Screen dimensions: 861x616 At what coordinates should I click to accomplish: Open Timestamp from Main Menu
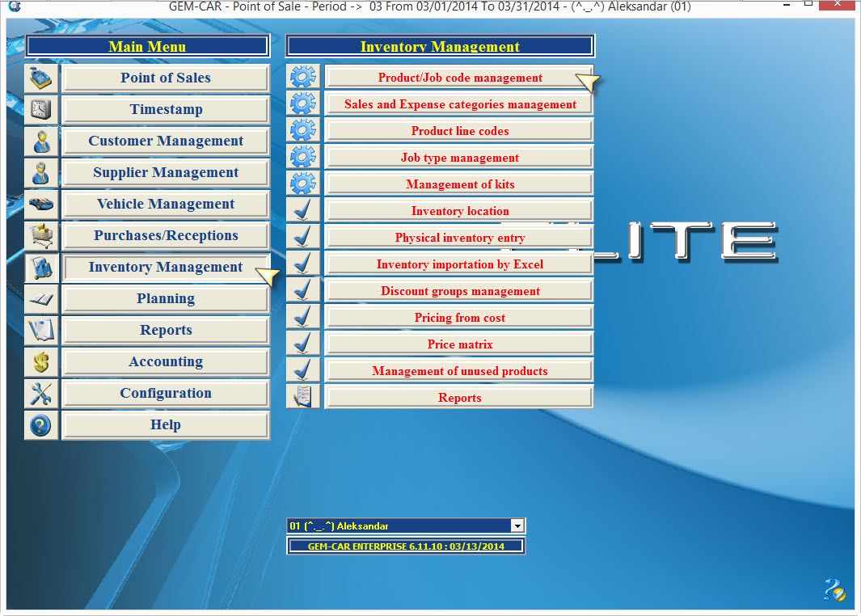coord(165,109)
